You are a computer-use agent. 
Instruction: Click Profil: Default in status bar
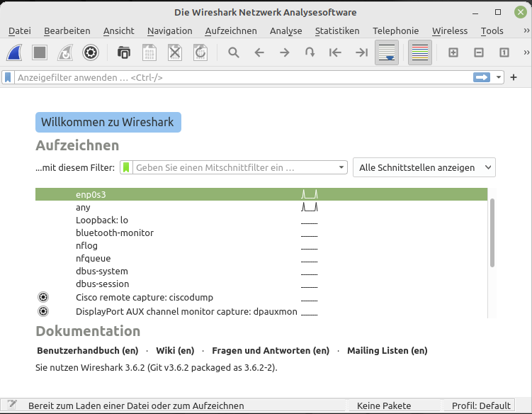481,405
